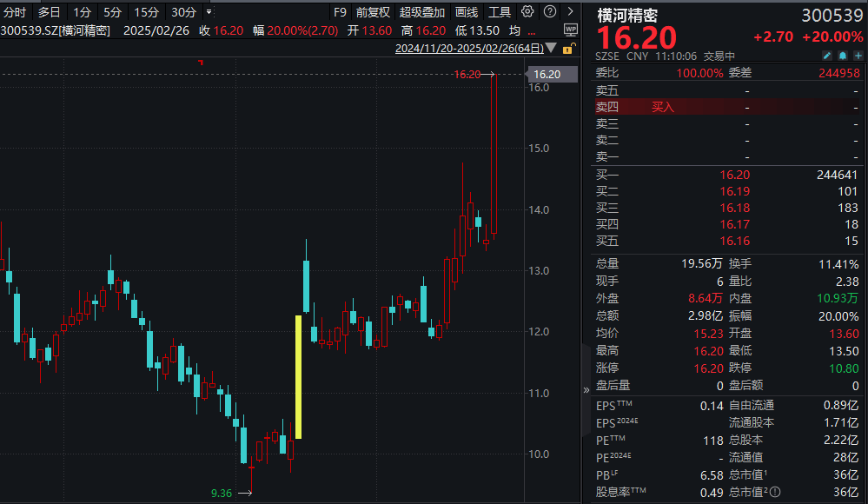
Task: Toggle the orange date-range lock icon
Action: pyautogui.click(x=568, y=49)
